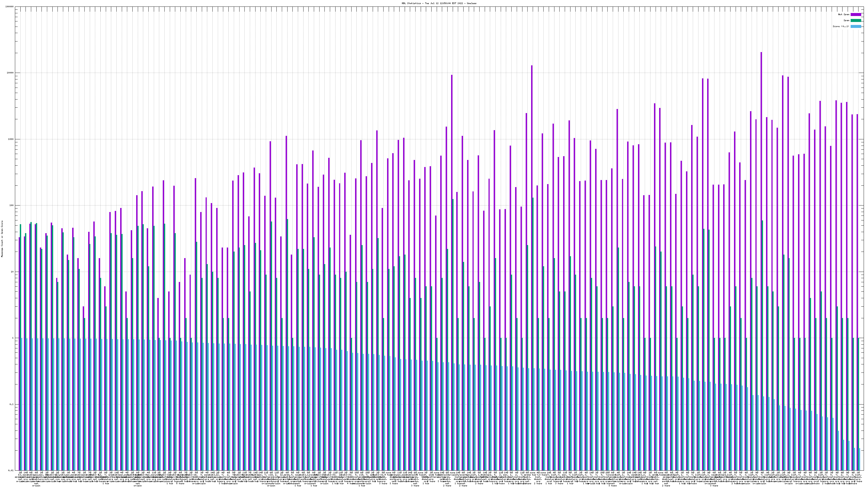Click the blue Score (0..1) legend swatch
This screenshot has width=868, height=488.
click(856, 26)
